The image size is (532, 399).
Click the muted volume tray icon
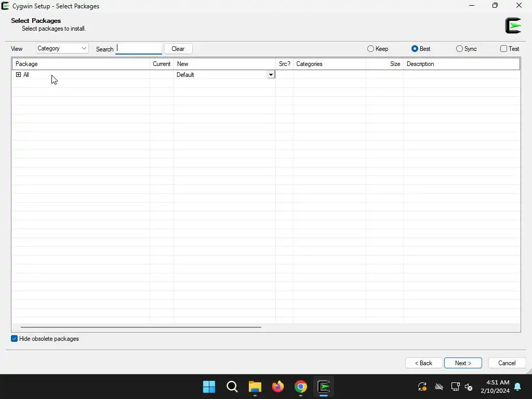[x=469, y=387]
